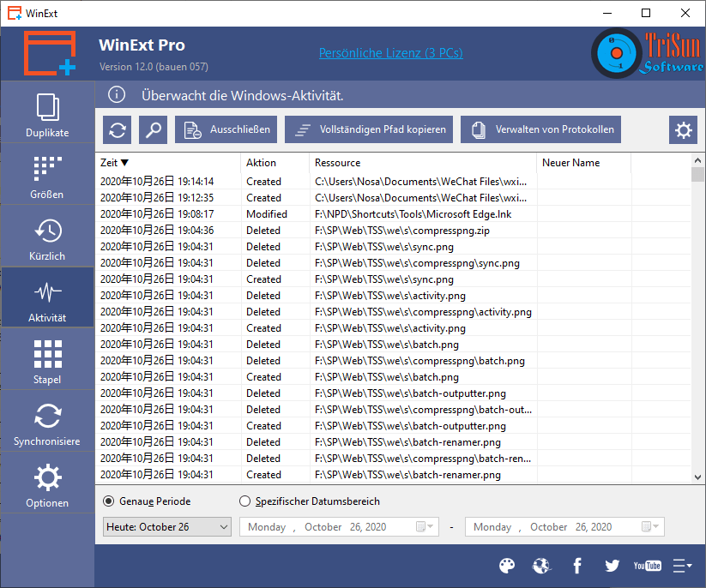Viewport: 706px width, 588px height.
Task: Select the Created we\s\activity.png row
Action: (x=393, y=328)
